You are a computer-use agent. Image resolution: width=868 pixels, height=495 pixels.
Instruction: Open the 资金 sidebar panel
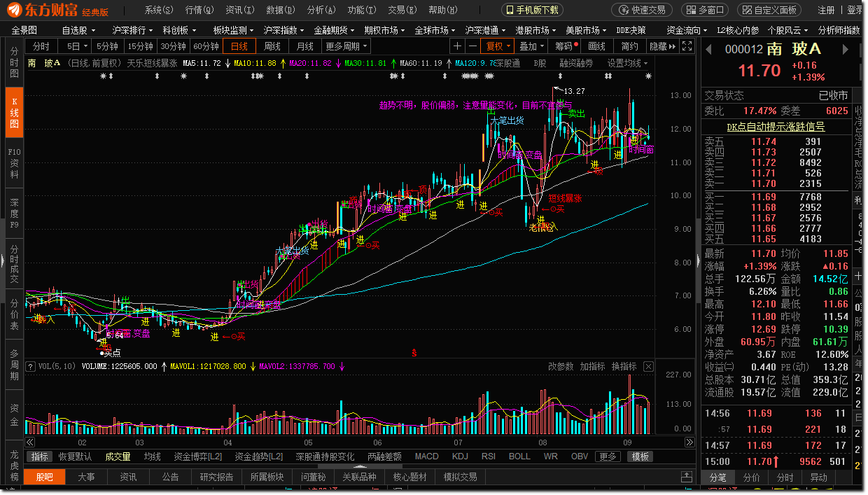pyautogui.click(x=14, y=414)
